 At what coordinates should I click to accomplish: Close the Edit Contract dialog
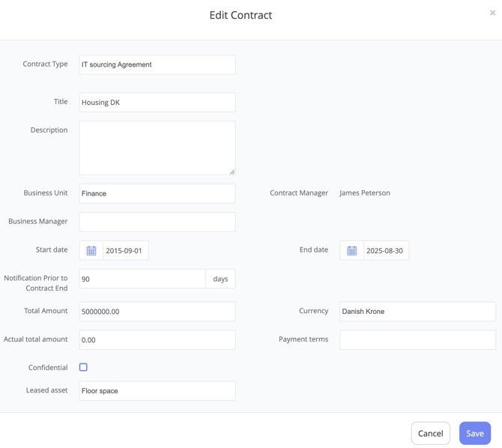[492, 13]
